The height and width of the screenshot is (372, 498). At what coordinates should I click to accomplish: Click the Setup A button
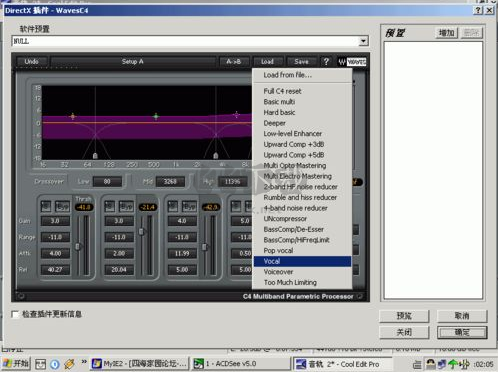132,62
